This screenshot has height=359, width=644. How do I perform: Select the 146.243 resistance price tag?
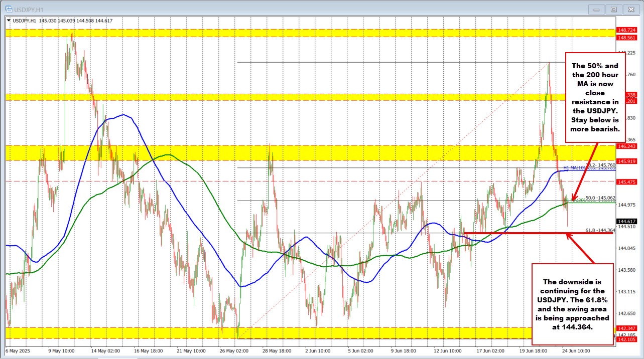[626, 146]
